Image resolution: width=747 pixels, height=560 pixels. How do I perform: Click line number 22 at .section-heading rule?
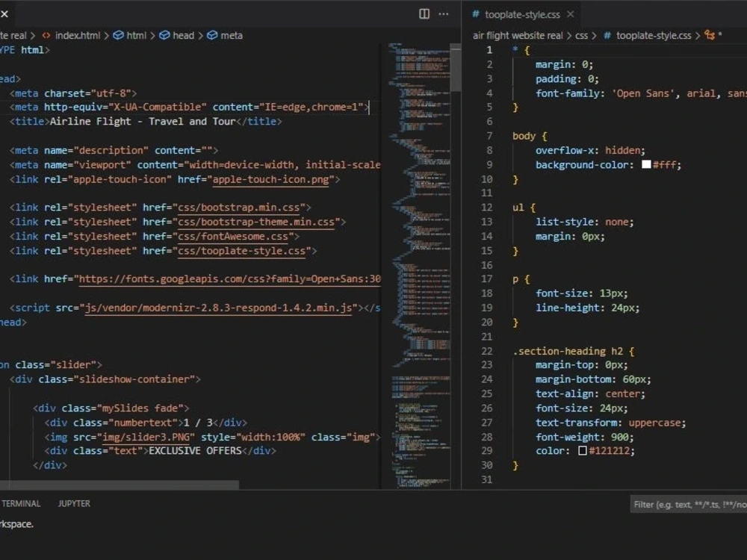click(486, 351)
